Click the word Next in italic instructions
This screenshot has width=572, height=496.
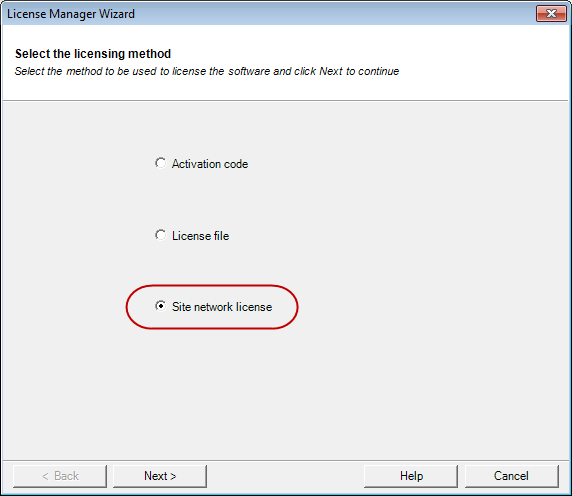pos(331,71)
